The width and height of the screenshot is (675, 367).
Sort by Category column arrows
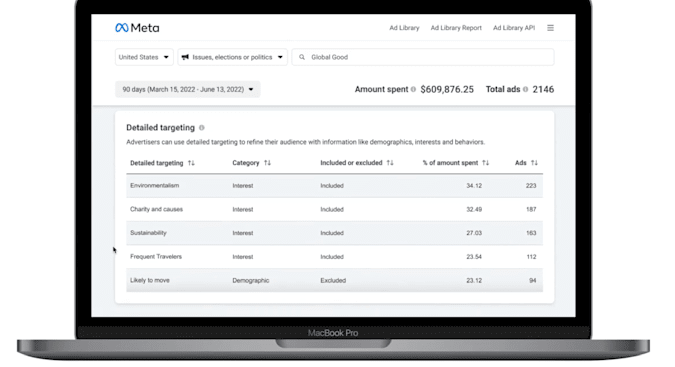click(x=267, y=163)
